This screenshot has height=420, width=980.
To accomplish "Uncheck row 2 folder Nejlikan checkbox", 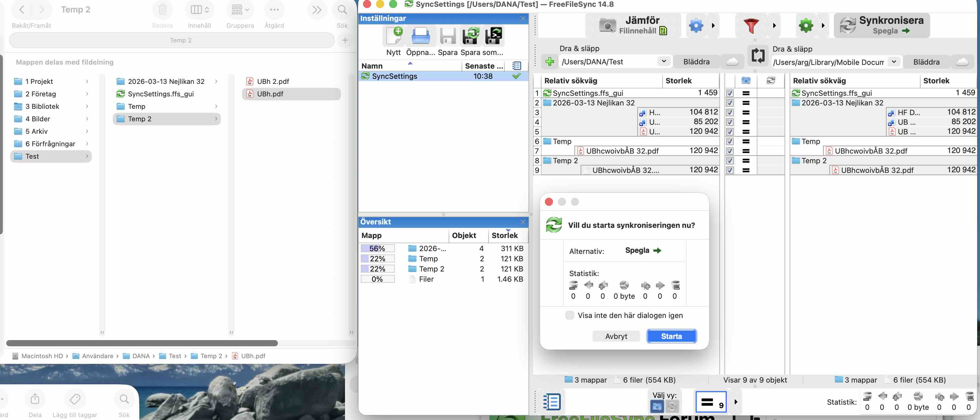I will [730, 103].
